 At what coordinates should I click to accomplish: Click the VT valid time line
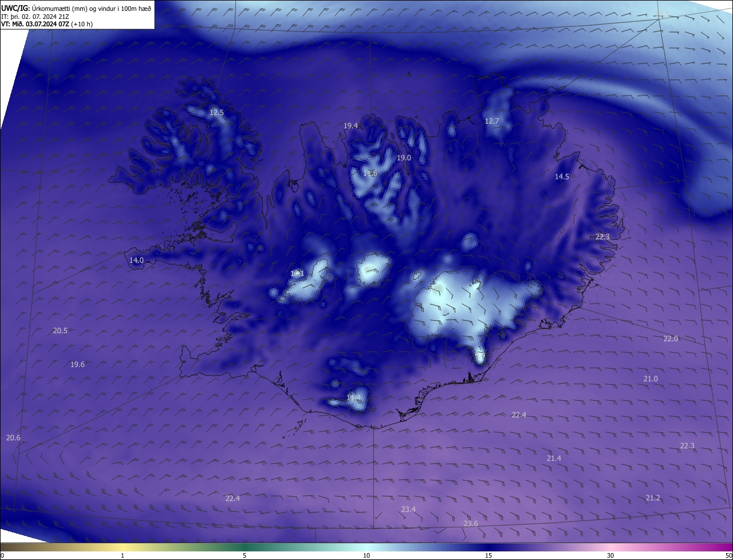coord(47,24)
